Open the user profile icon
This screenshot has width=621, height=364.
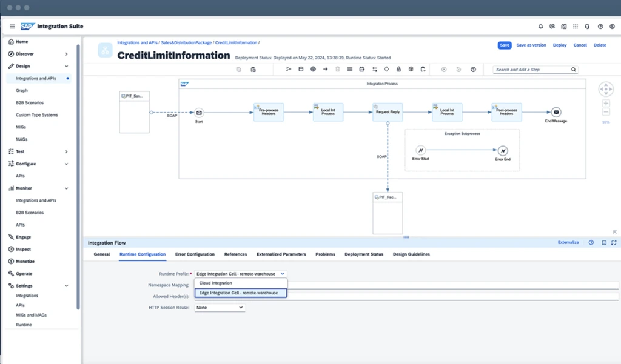point(612,27)
